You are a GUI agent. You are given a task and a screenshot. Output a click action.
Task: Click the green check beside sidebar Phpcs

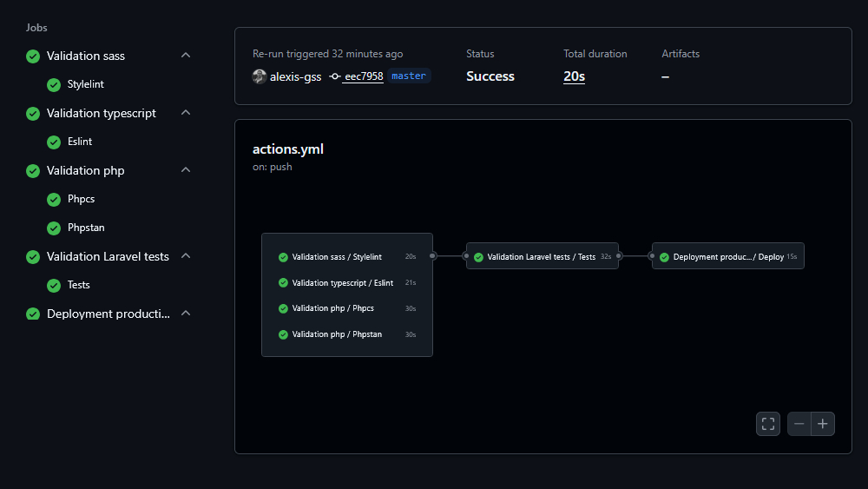pyautogui.click(x=54, y=200)
